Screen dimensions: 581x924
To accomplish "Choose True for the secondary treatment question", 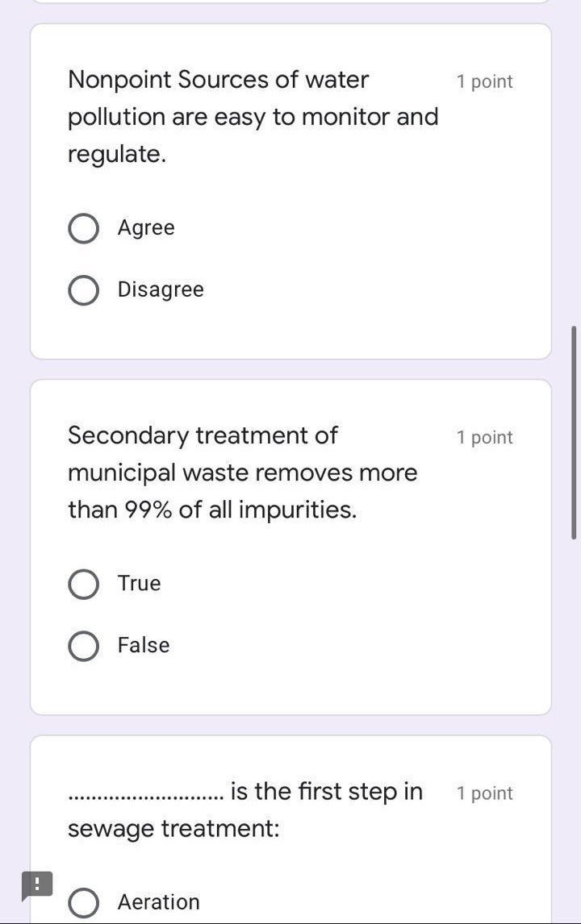I will coord(83,584).
